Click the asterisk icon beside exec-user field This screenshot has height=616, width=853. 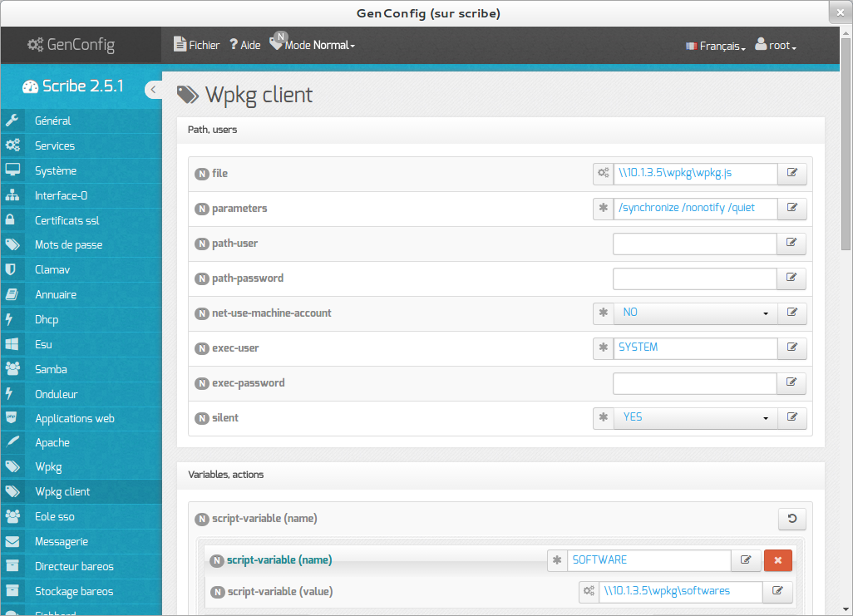pos(604,347)
